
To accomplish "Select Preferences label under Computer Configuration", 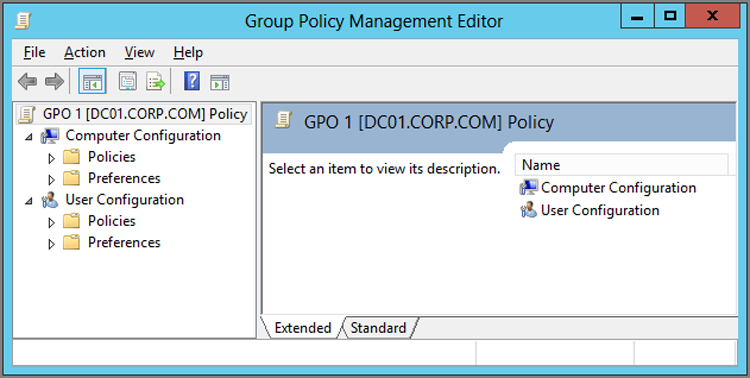I will pyautogui.click(x=124, y=178).
